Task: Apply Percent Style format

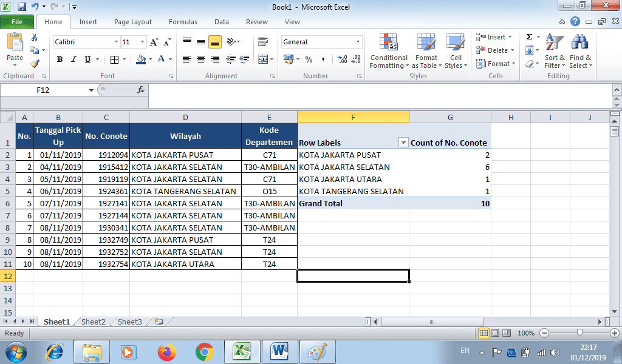Action: click(x=309, y=59)
